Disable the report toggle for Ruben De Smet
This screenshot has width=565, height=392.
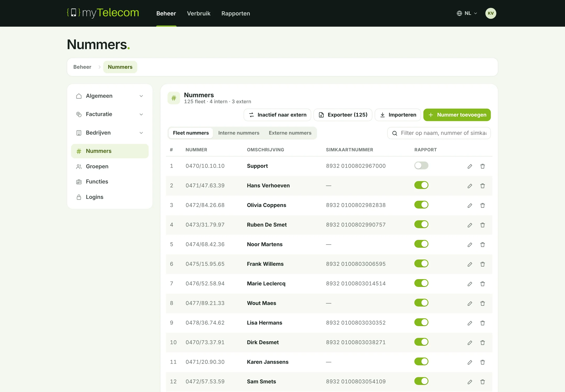point(421,224)
